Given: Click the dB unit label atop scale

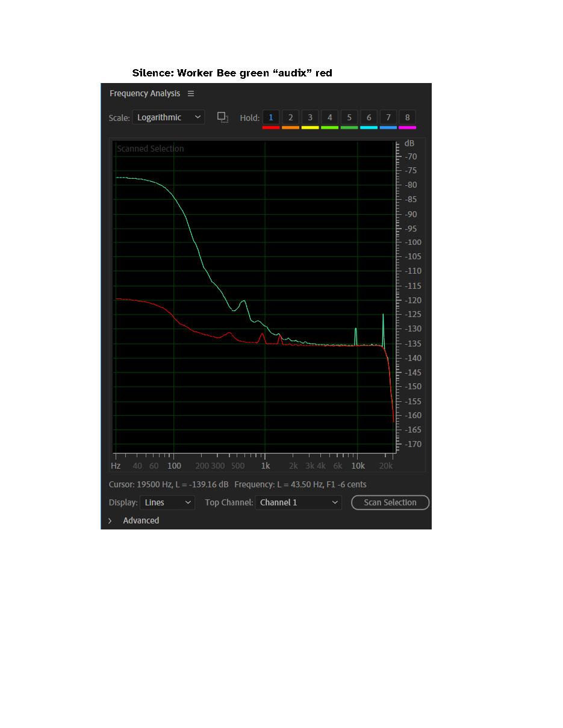Looking at the screenshot, I should coord(409,143).
